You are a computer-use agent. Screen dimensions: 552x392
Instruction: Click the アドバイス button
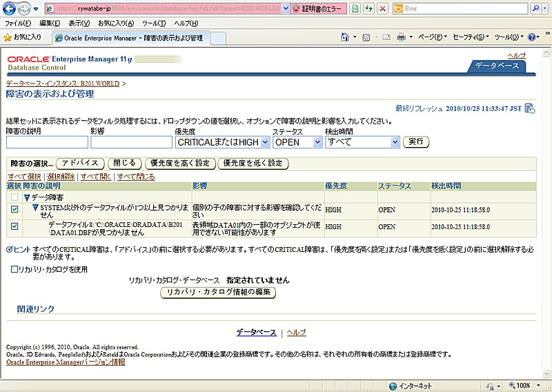tap(80, 164)
